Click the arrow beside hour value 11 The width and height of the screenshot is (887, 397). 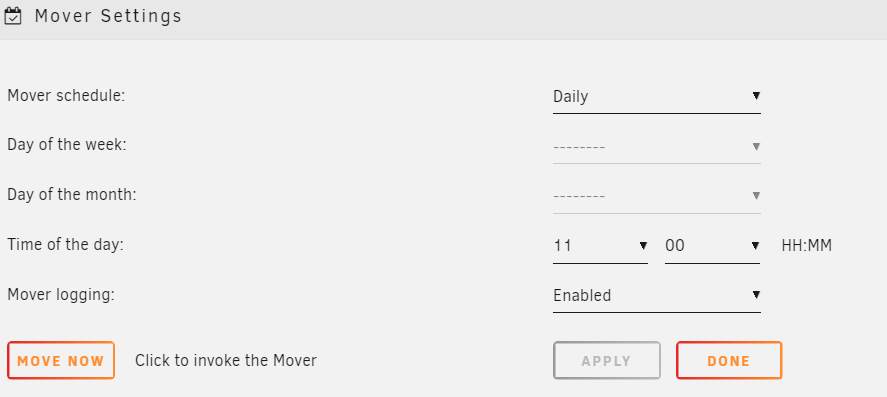(643, 245)
